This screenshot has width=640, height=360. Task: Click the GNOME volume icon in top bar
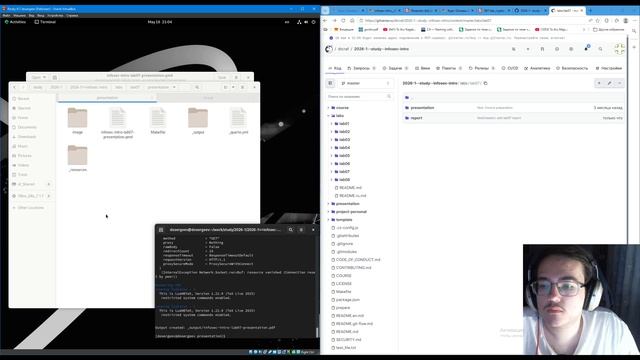306,22
